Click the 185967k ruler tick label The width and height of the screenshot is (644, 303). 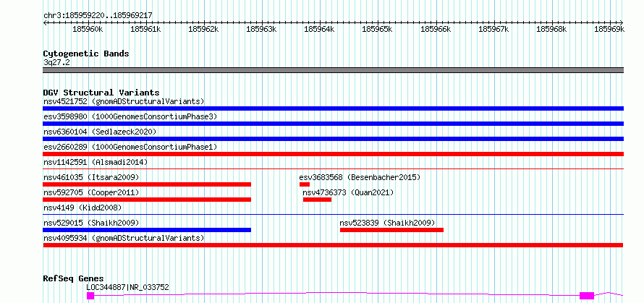tap(493, 29)
